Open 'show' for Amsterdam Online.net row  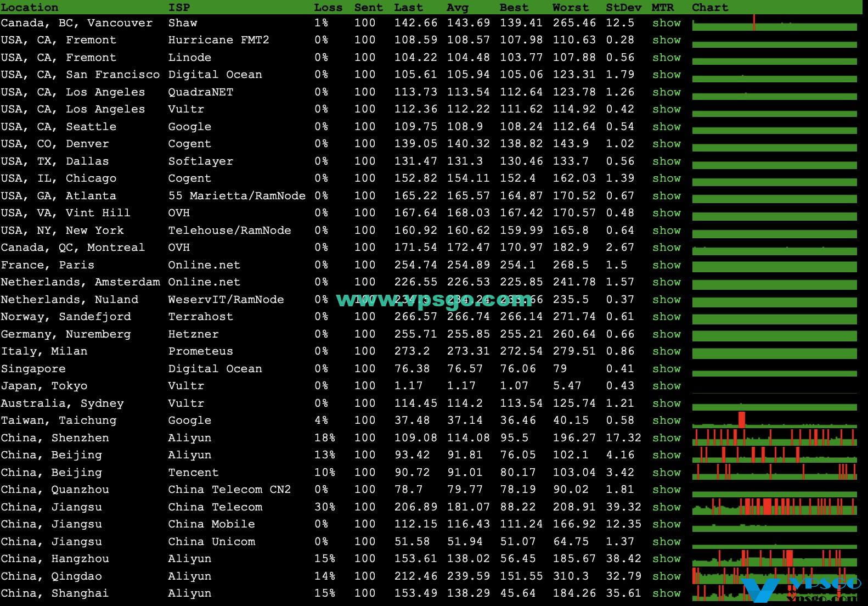point(666,282)
